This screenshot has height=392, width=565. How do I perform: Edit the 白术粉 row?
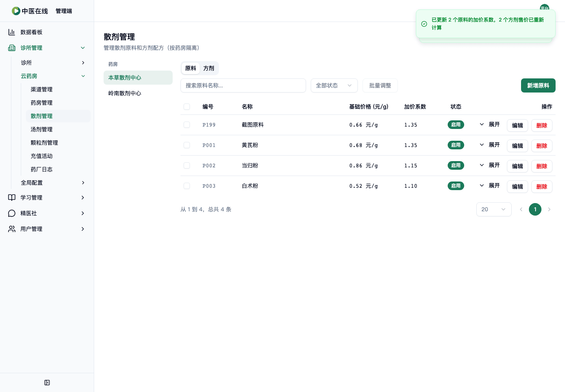518,187
